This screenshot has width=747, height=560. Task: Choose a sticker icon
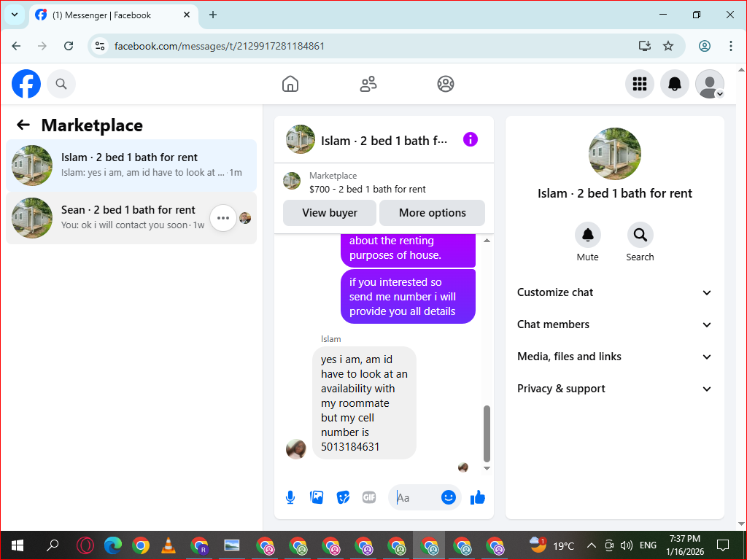pyautogui.click(x=343, y=497)
